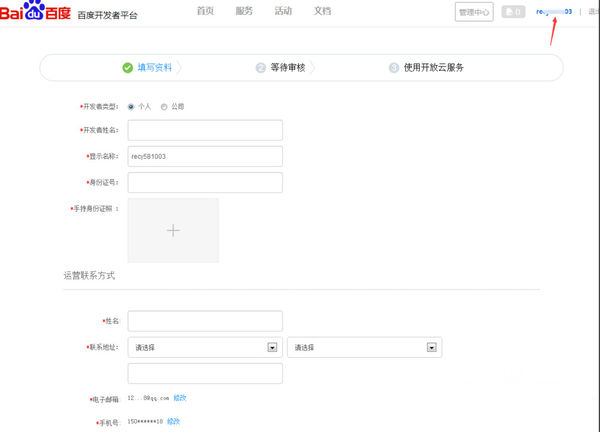Click the step 2 number icon
600x432 pixels.
point(261,68)
